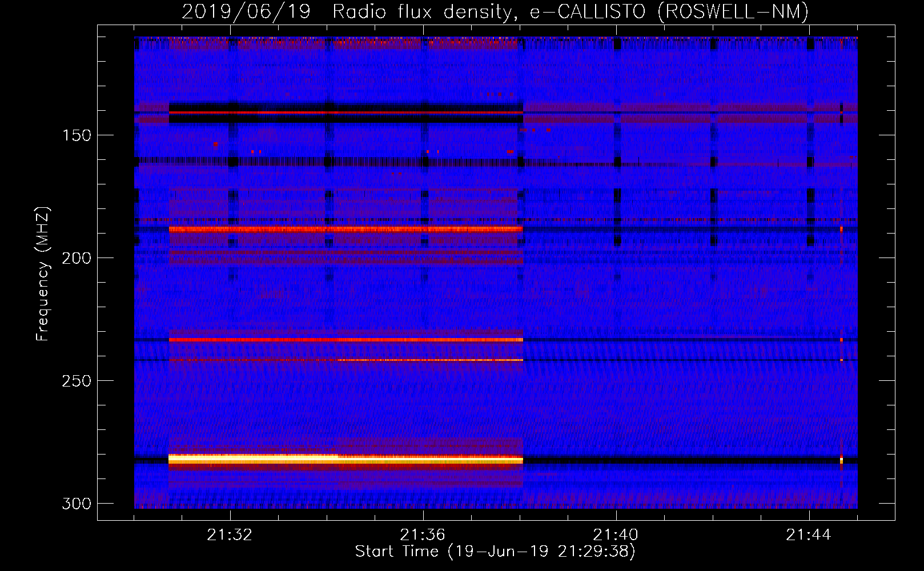Click the 21:36 time tick label
924x571 pixels.
pos(423,535)
